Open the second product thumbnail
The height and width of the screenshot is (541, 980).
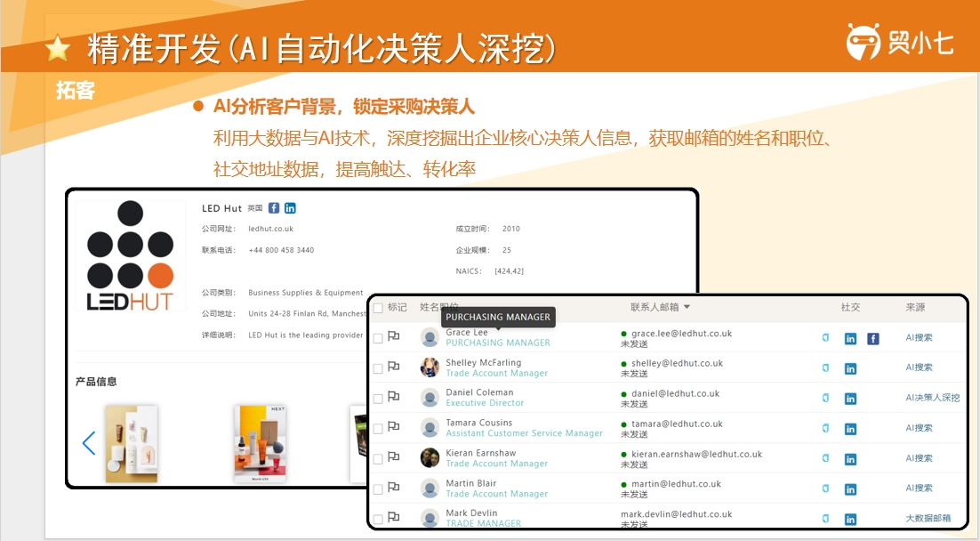tap(260, 443)
